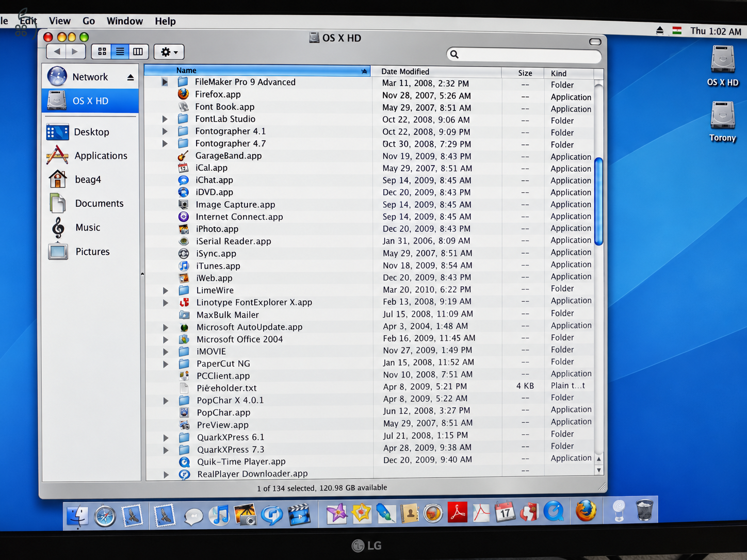
Task: Go back with the left arrow button
Action: point(57,52)
